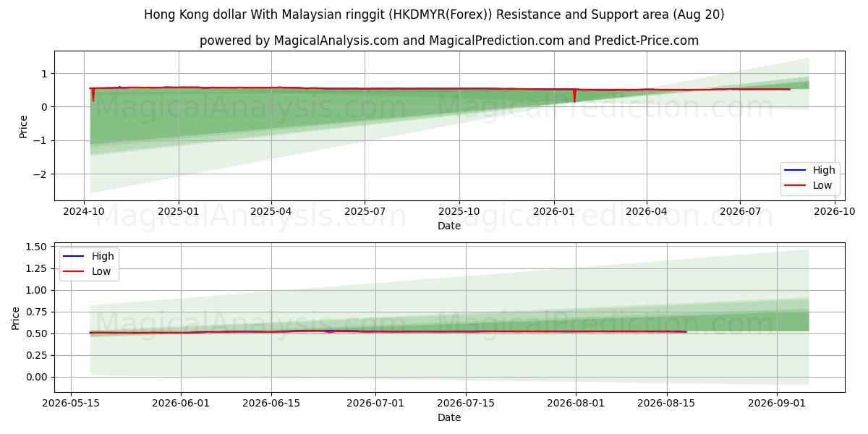Click the 2025-10 x-axis label
868x434 pixels.
(x=459, y=211)
